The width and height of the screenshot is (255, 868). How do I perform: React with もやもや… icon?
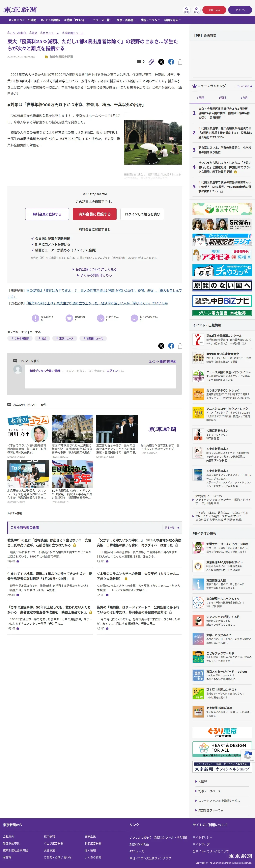tap(100, 318)
